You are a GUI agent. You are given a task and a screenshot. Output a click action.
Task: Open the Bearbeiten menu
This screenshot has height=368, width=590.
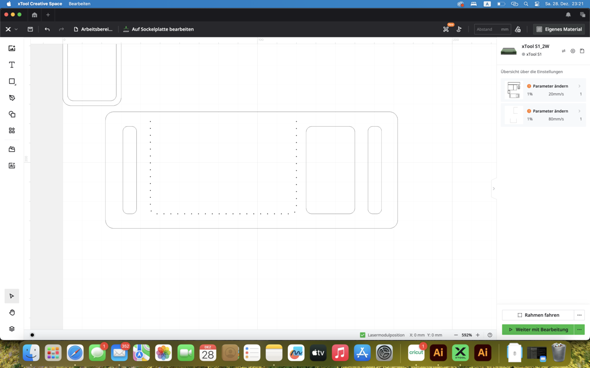(x=79, y=4)
